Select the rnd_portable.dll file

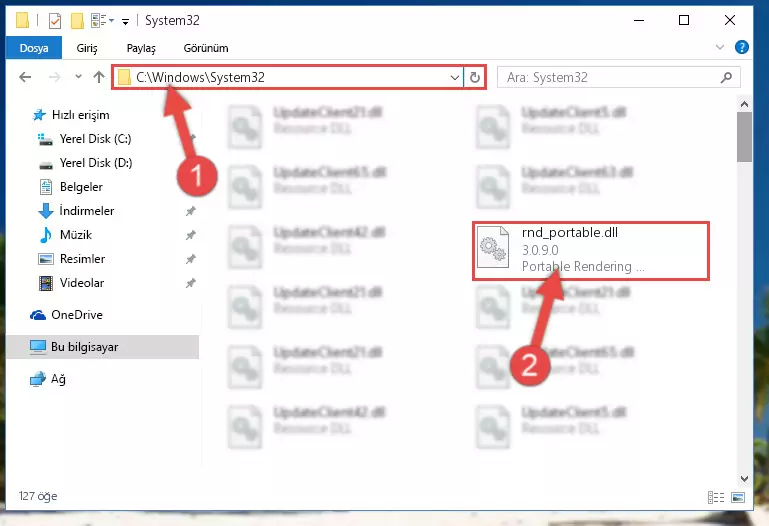coord(591,251)
